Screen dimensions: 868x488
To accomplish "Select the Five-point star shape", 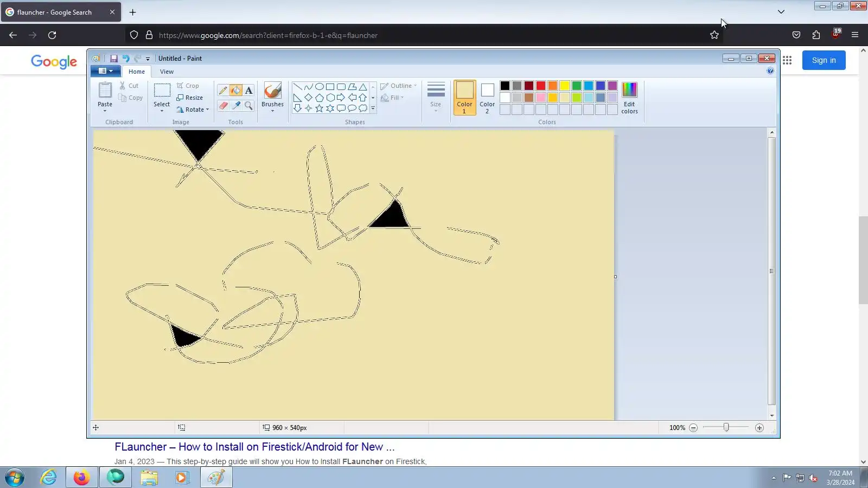I will point(319,108).
